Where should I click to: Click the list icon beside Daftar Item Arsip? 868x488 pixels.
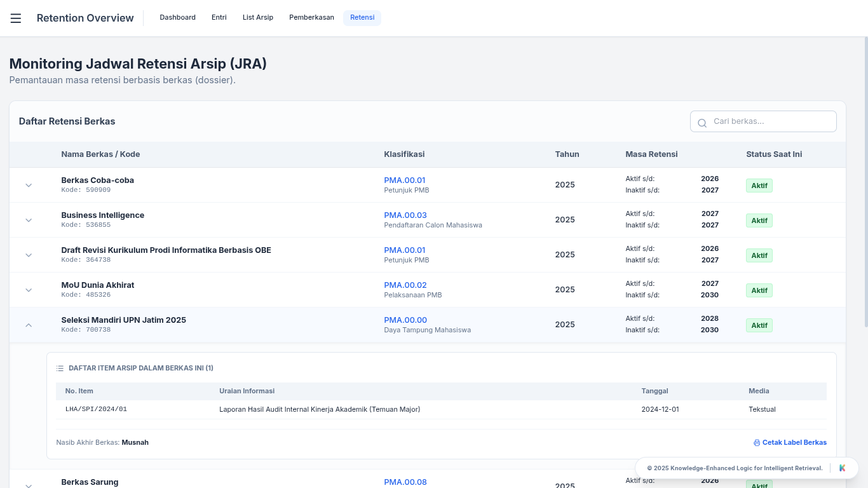(60, 369)
